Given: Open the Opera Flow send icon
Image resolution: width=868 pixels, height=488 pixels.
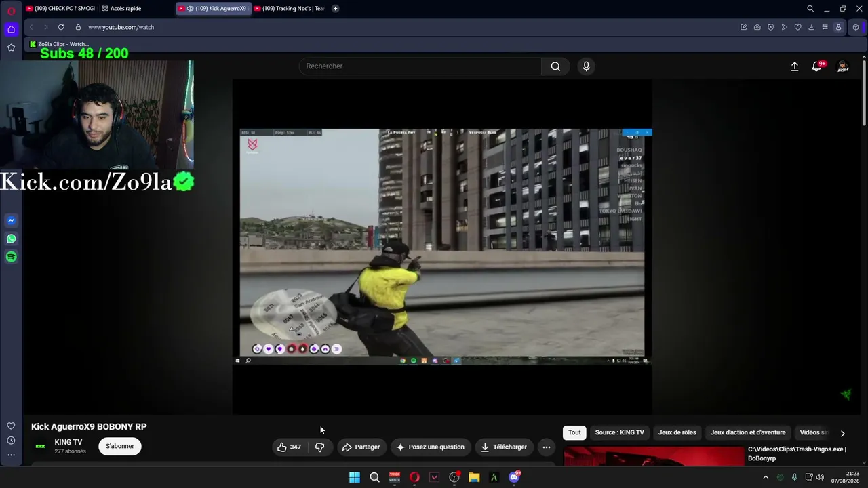Looking at the screenshot, I should point(784,27).
